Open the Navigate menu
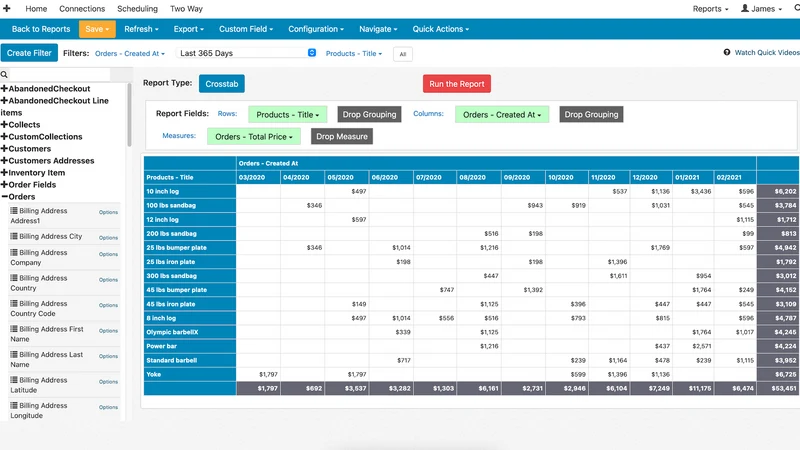 point(378,29)
